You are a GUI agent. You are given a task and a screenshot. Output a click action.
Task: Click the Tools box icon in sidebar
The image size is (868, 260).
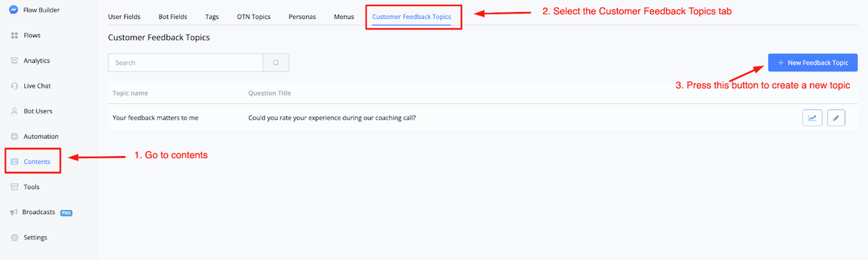[14, 187]
